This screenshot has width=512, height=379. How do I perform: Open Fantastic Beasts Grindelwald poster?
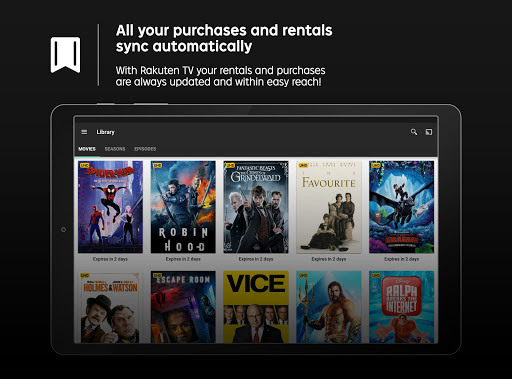point(256,207)
